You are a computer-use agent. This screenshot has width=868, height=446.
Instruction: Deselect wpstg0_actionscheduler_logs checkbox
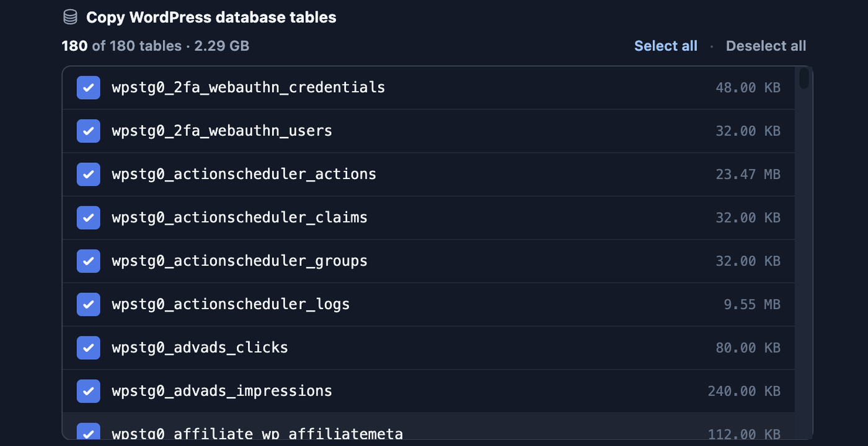88,304
